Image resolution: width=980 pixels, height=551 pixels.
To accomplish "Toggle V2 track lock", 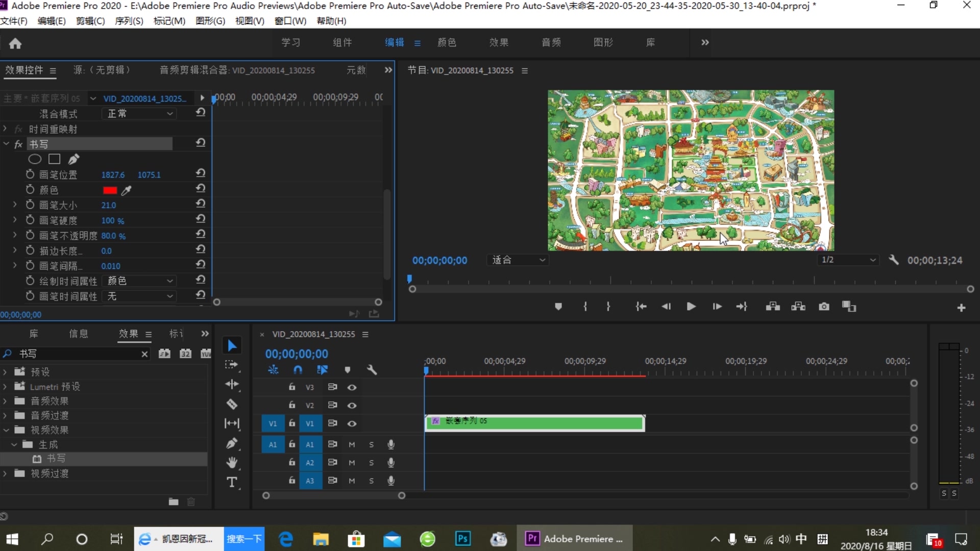I will click(x=292, y=405).
